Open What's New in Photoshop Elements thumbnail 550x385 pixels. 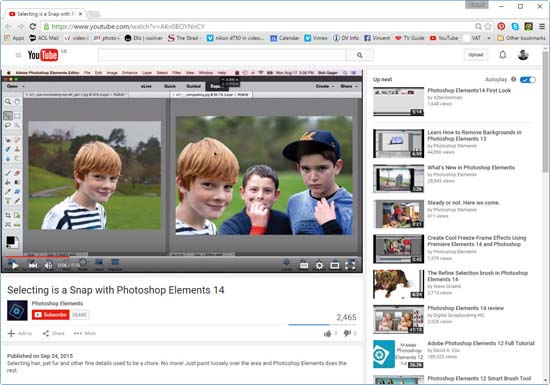pyautogui.click(x=398, y=178)
